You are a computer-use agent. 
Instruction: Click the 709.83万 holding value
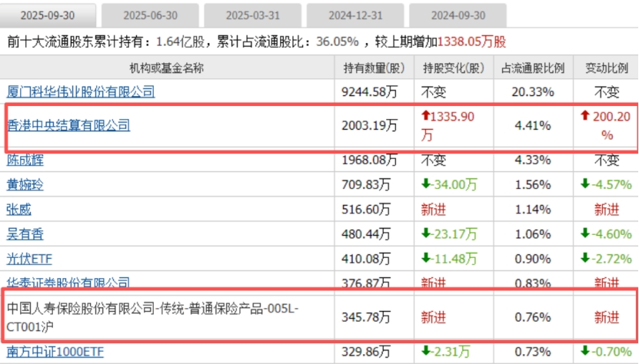pyautogui.click(x=366, y=185)
